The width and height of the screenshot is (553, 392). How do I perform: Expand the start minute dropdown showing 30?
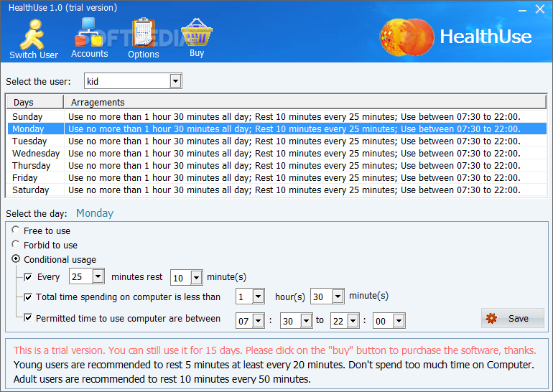[x=307, y=321]
